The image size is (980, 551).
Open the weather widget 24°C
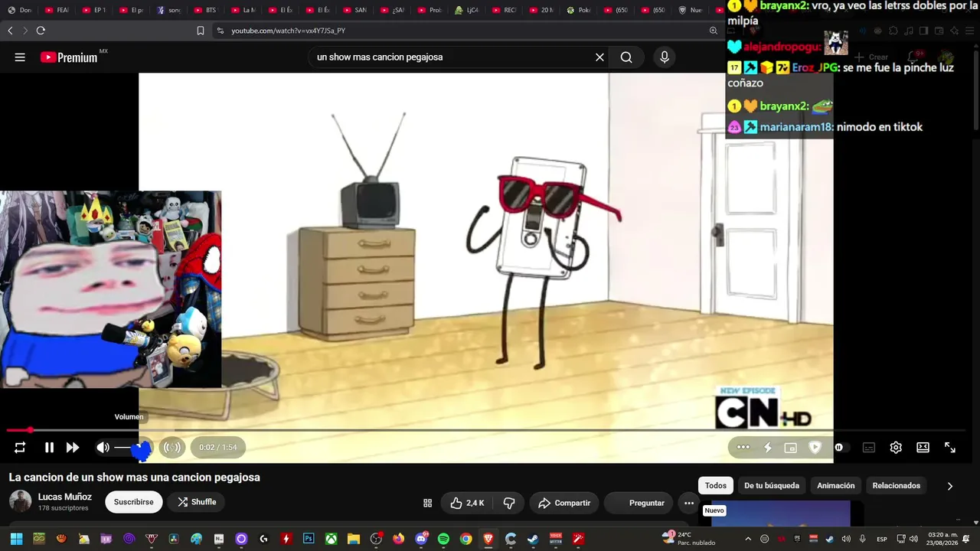click(689, 539)
